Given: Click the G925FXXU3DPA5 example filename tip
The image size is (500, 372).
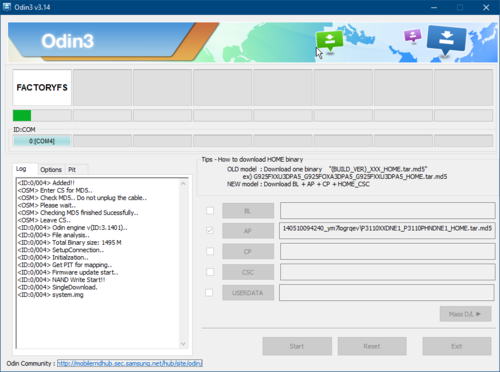Looking at the screenshot, I should click(345, 177).
